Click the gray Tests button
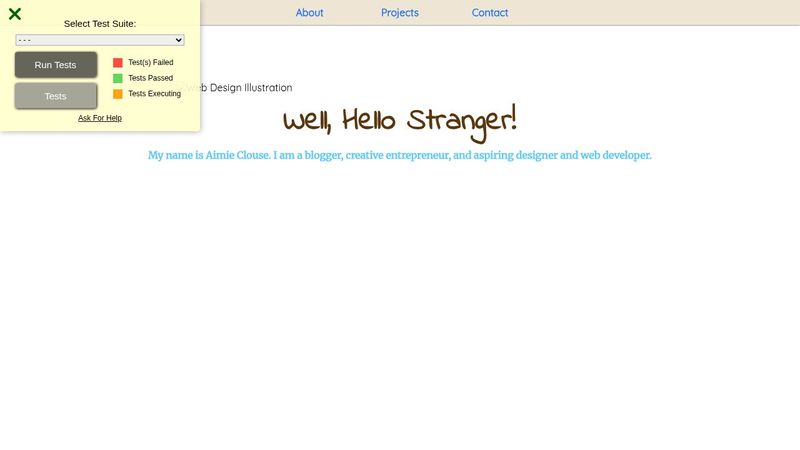Image resolution: width=800 pixels, height=450 pixels. point(56,96)
